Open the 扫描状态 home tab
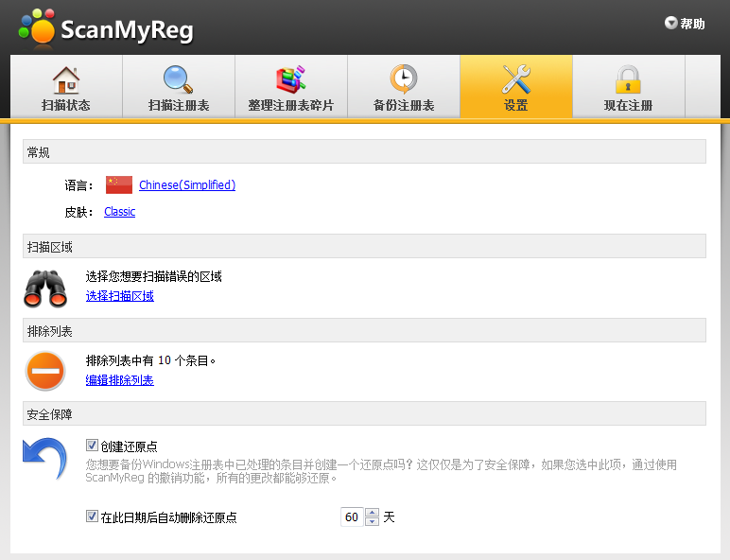The image size is (730, 560). click(66, 87)
